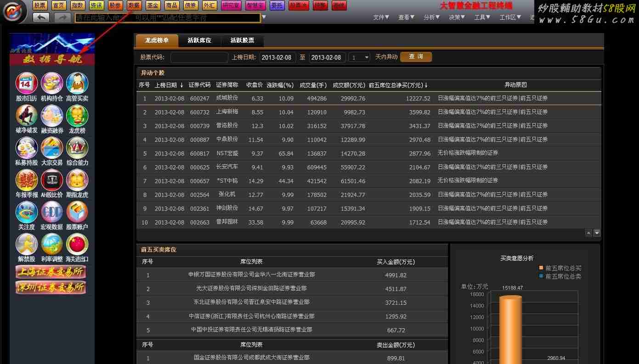Click the round application logo at top-left

click(x=15, y=11)
